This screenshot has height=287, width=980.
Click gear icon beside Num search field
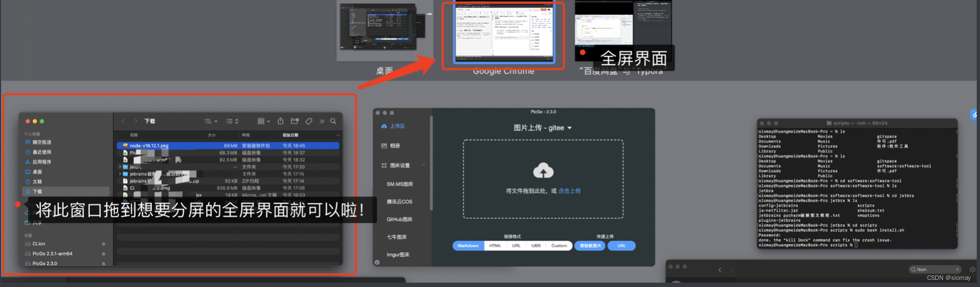tap(972, 270)
